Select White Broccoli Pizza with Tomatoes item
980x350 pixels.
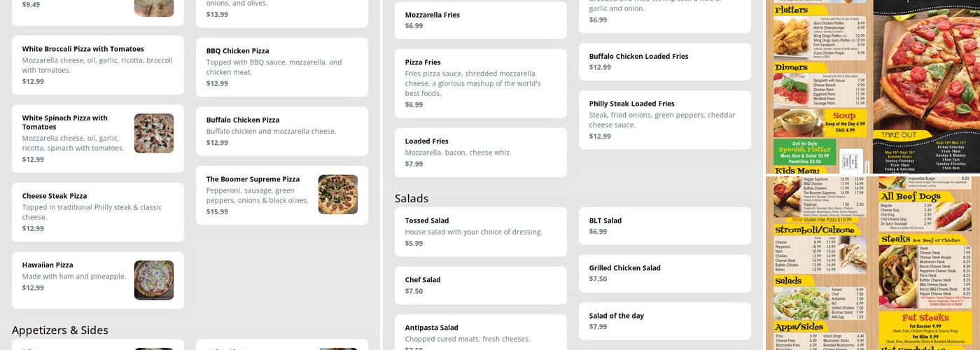pos(98,65)
